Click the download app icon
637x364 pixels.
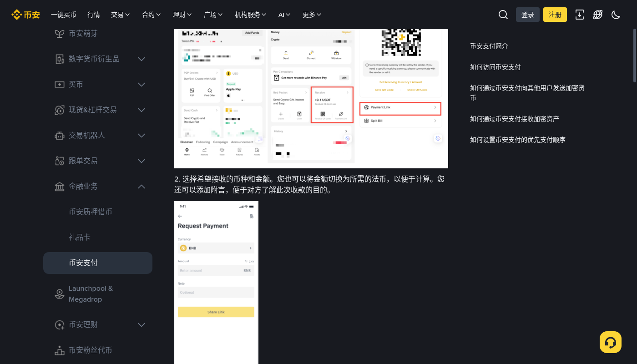click(580, 15)
